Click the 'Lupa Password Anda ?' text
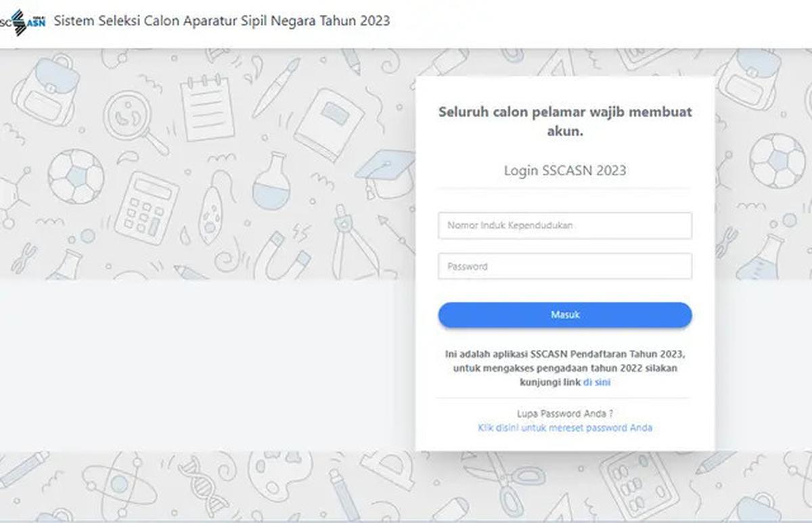This screenshot has width=812, height=523. pos(565,413)
